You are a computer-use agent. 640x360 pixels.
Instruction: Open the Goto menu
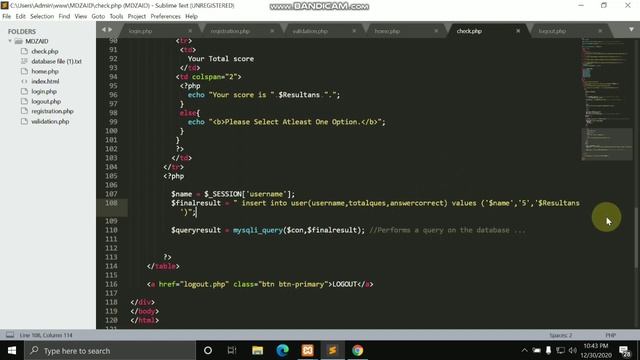tap(98, 16)
